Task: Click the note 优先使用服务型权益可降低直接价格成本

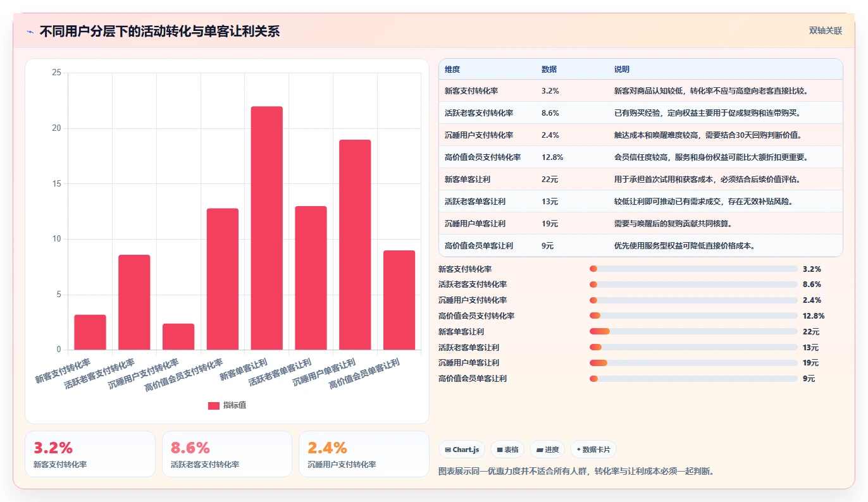Action: click(686, 246)
